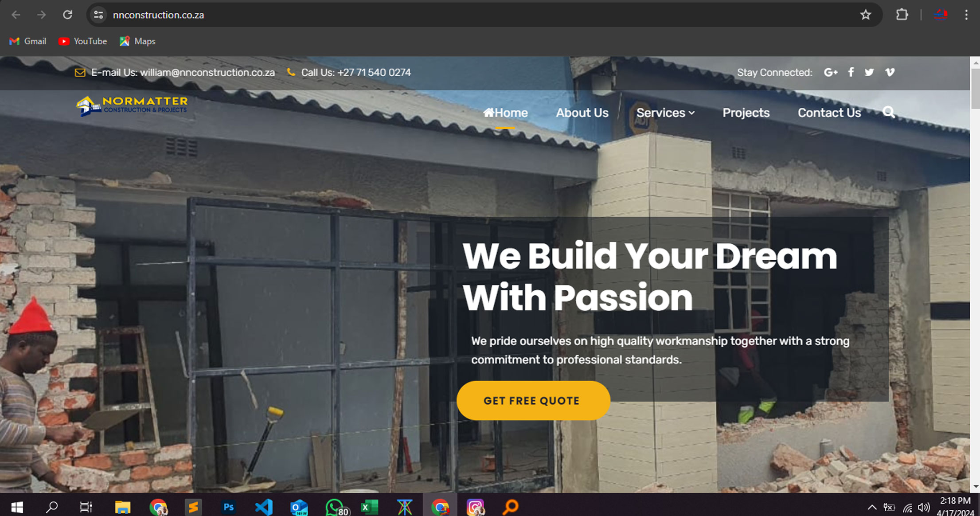This screenshot has width=980, height=516.
Task: Open the Vimeo social icon
Action: coord(890,72)
